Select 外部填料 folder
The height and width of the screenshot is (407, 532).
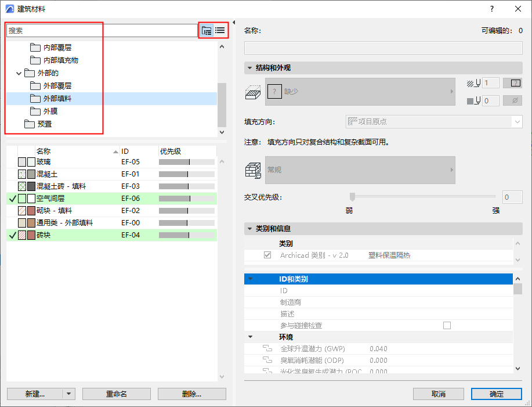tap(111, 99)
